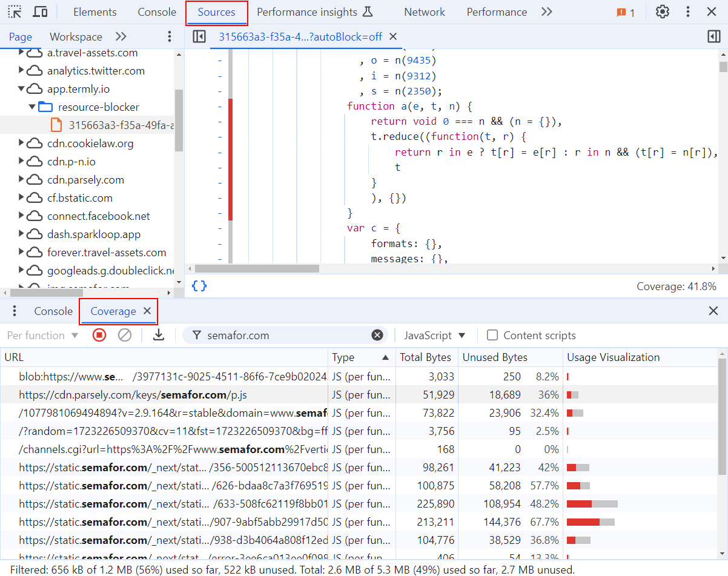Clear all coverage with the block icon
Image resolution: width=728 pixels, height=576 pixels.
click(x=125, y=335)
